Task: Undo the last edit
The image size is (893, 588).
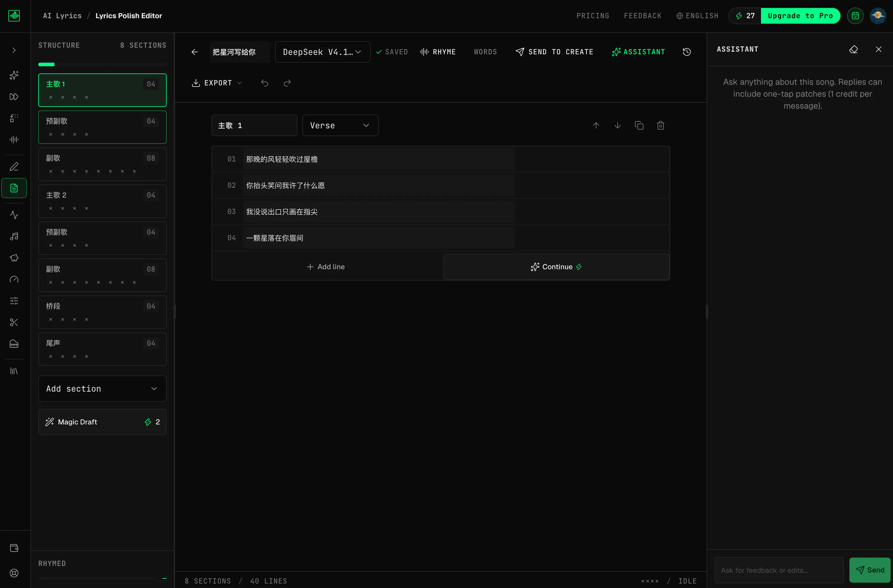Action: 265,83
